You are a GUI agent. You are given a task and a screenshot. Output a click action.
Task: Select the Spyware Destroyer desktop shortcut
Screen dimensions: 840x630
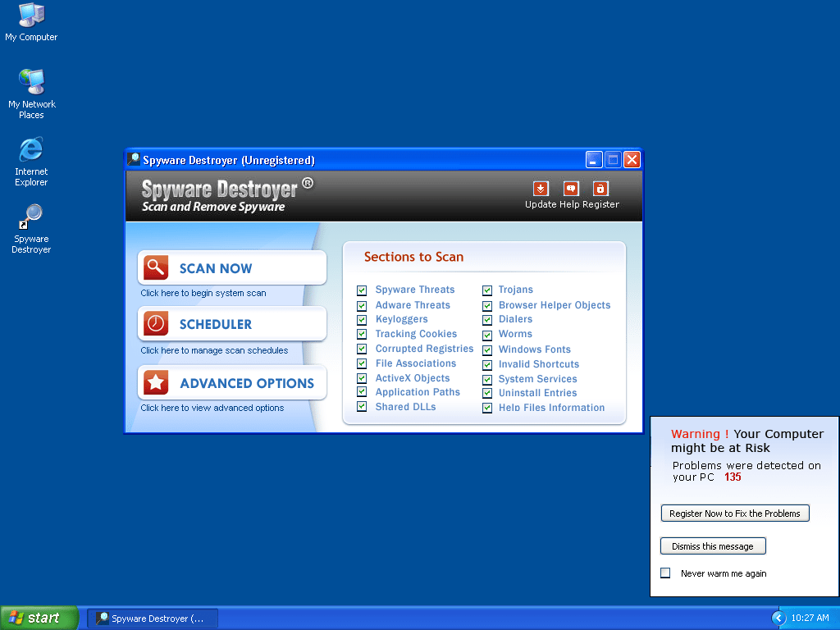click(x=31, y=217)
